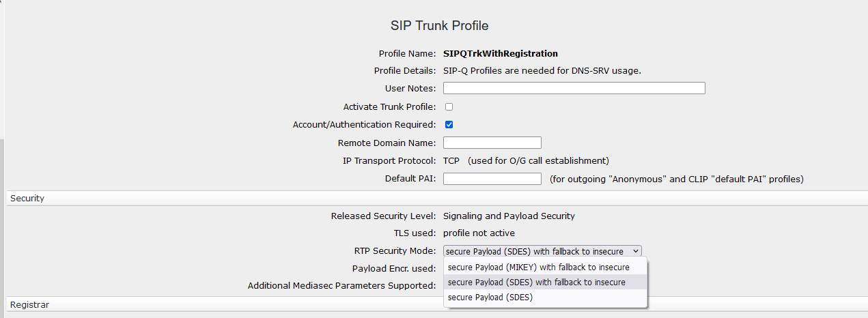This screenshot has width=868, height=318.
Task: Click the SIP Trunk Profile heading
Action: 439,26
